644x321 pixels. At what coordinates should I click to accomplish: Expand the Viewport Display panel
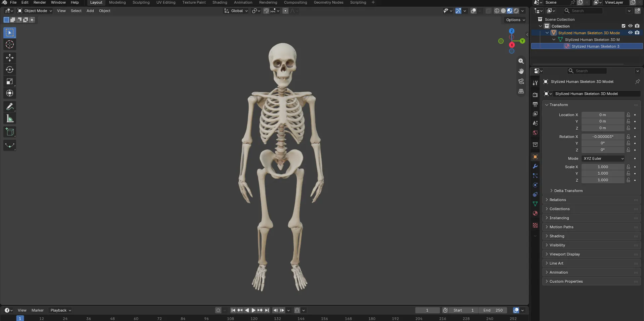coord(592,254)
